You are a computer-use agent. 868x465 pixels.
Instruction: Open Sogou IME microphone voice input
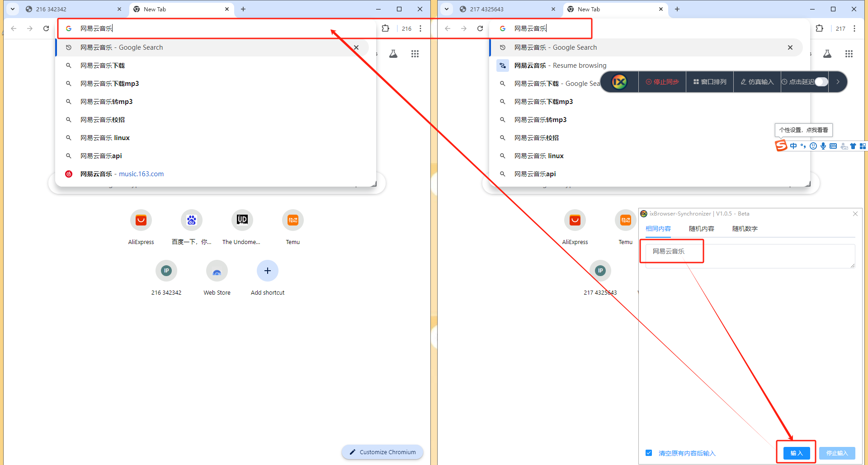point(823,146)
